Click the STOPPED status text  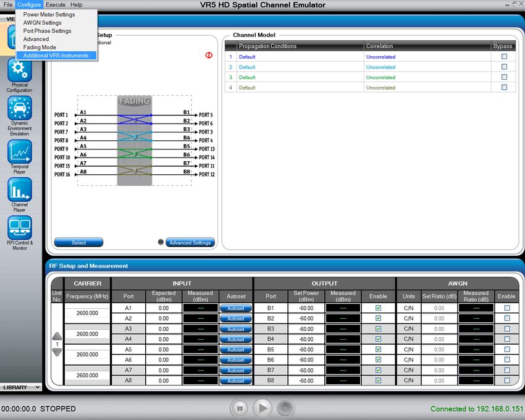point(58,409)
